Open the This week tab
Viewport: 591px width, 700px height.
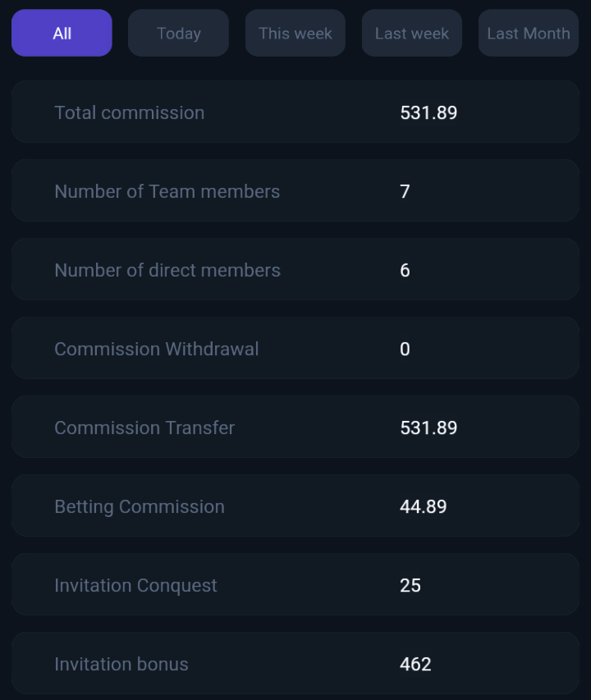click(295, 33)
